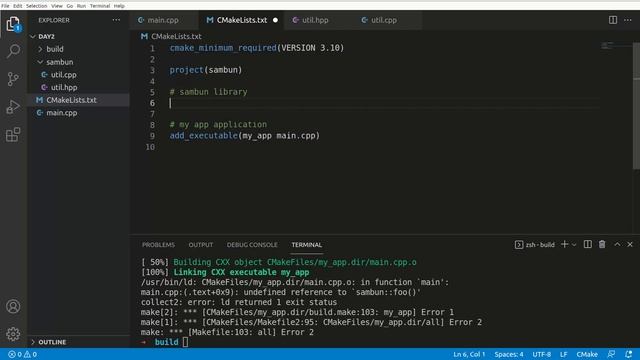Switch to the main.cpp editor tab
This screenshot has width=640, height=360.
(163, 20)
